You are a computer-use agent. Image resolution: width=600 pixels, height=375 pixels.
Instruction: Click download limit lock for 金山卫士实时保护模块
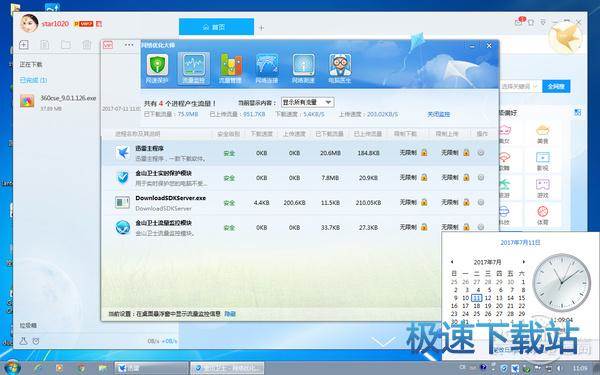(x=424, y=177)
